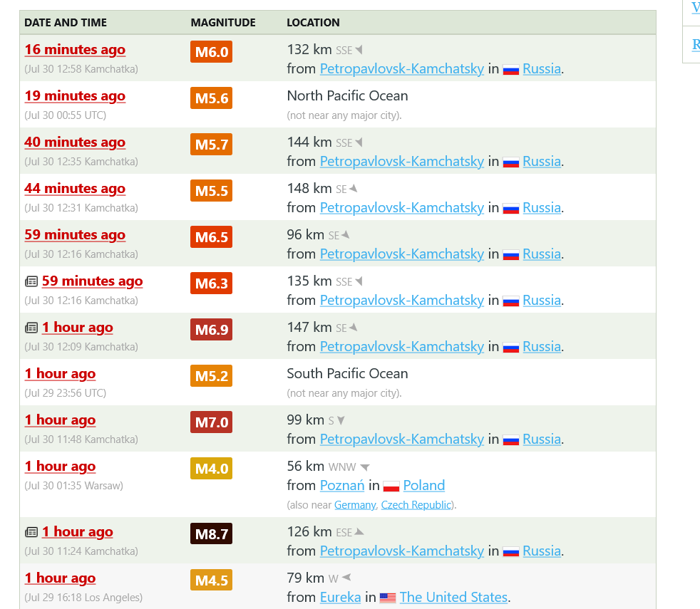Open the Russia link in the 99 km row

click(x=542, y=439)
